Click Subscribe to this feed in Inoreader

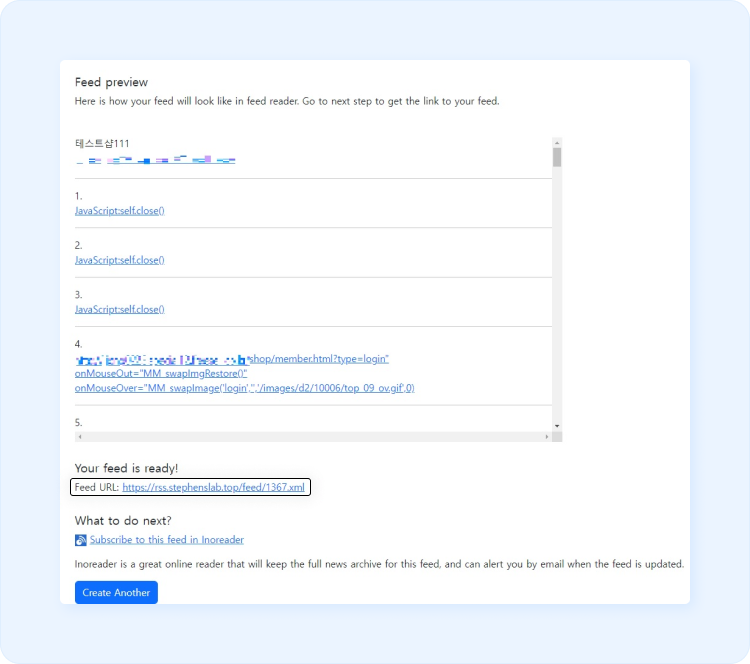[x=166, y=540]
